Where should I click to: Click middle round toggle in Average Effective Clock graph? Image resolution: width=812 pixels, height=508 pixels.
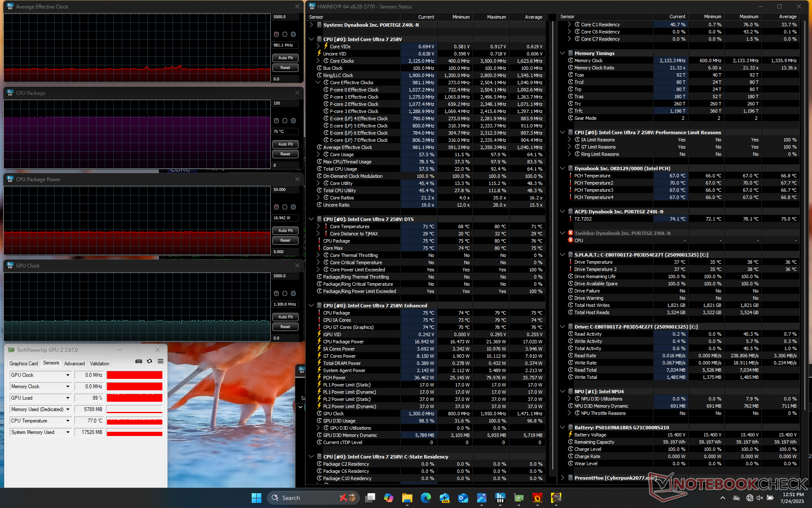click(x=285, y=34)
